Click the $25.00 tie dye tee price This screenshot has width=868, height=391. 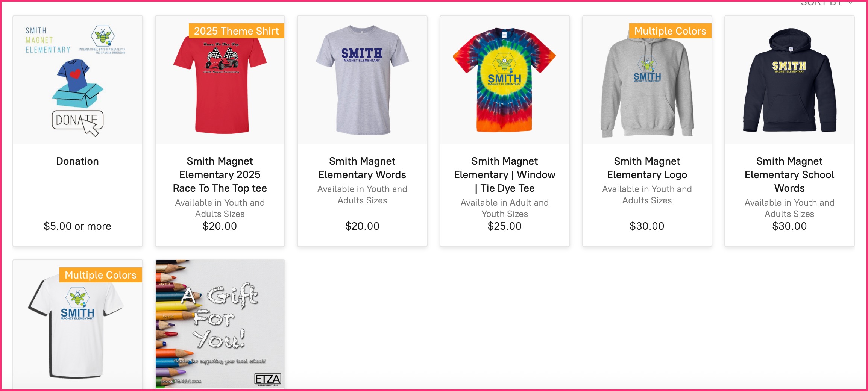pyautogui.click(x=504, y=226)
